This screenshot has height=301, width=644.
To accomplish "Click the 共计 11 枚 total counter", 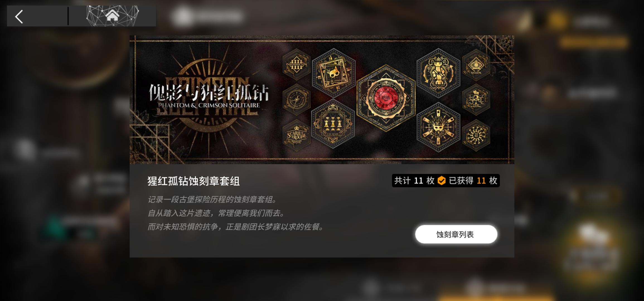I will pyautogui.click(x=414, y=181).
